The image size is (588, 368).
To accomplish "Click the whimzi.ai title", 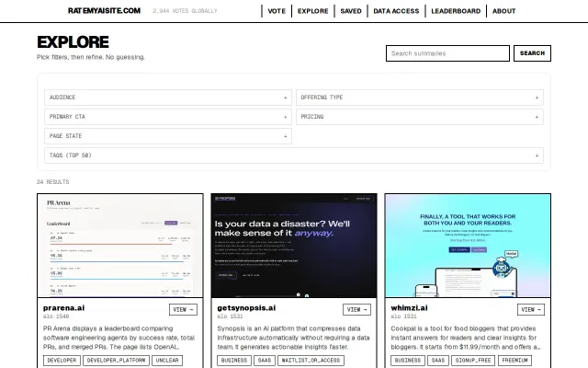I will click(x=409, y=308).
